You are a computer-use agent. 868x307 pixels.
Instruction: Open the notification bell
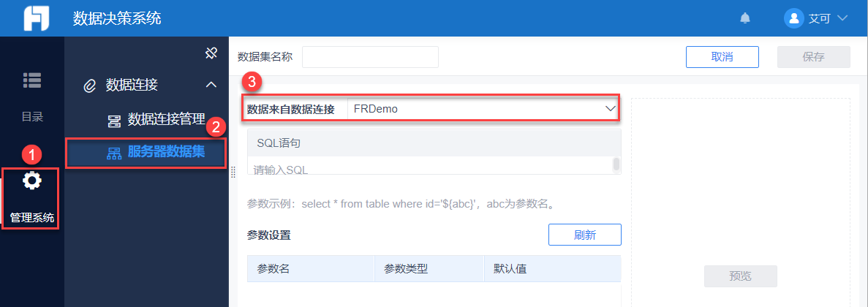pos(745,18)
